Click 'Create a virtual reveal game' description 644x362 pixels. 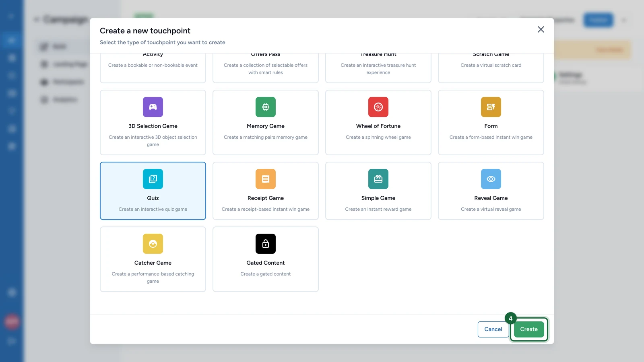[491, 209]
